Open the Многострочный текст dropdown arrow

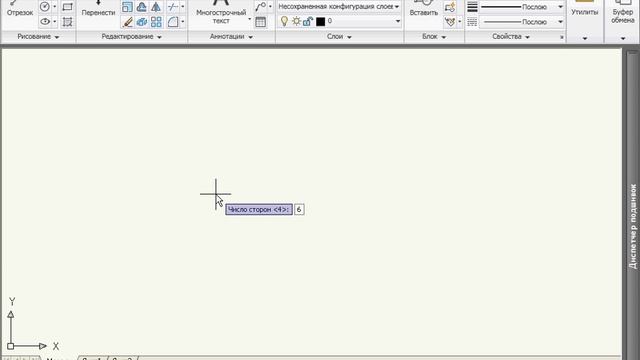249,19
